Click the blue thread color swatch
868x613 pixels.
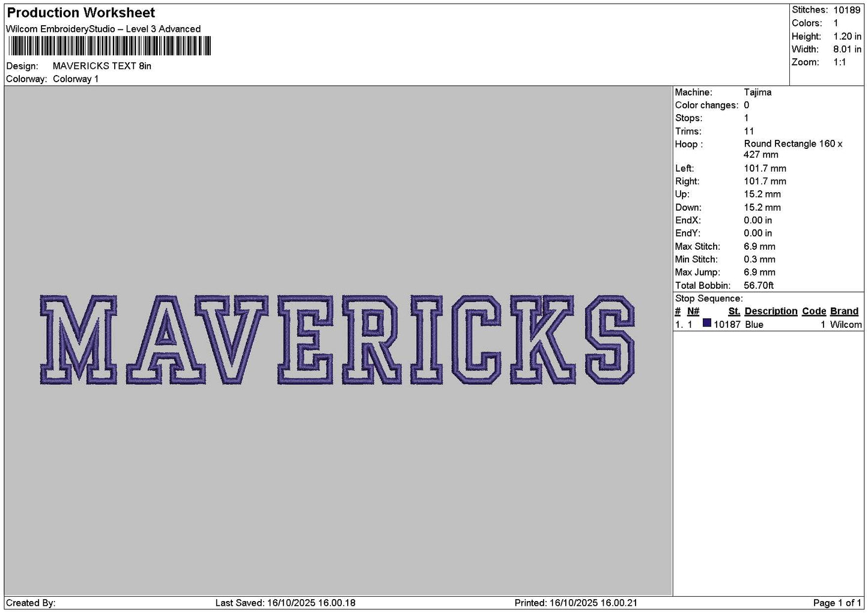(707, 324)
